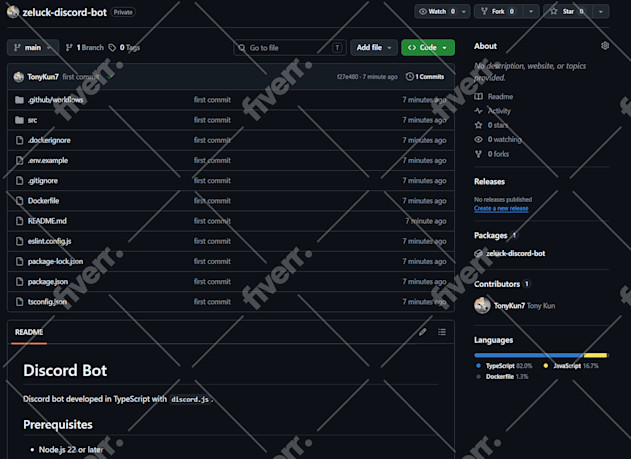Click the green commit status checkmark

click(110, 76)
